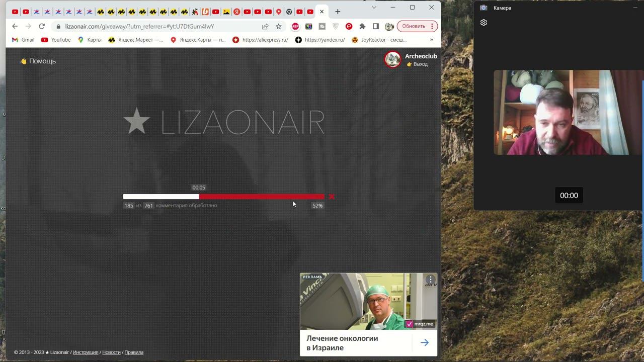Image resolution: width=644 pixels, height=362 pixels.
Task: Open the aliexpress.ru bookmark
Action: point(260,40)
